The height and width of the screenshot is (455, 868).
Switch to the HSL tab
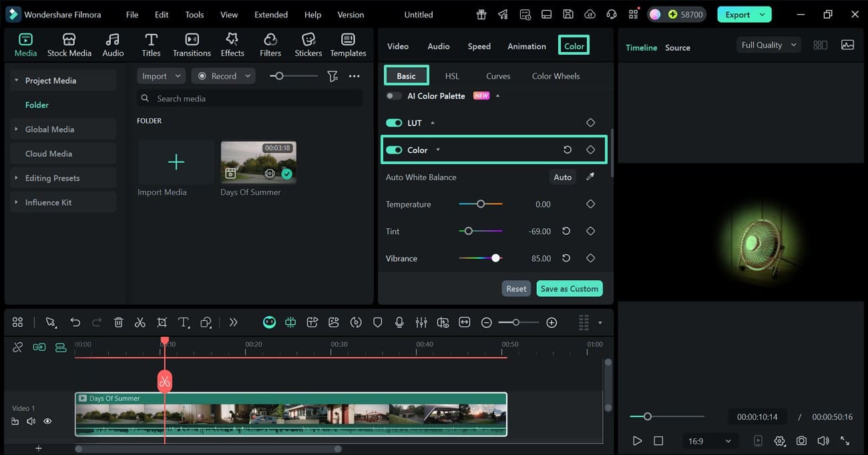451,75
